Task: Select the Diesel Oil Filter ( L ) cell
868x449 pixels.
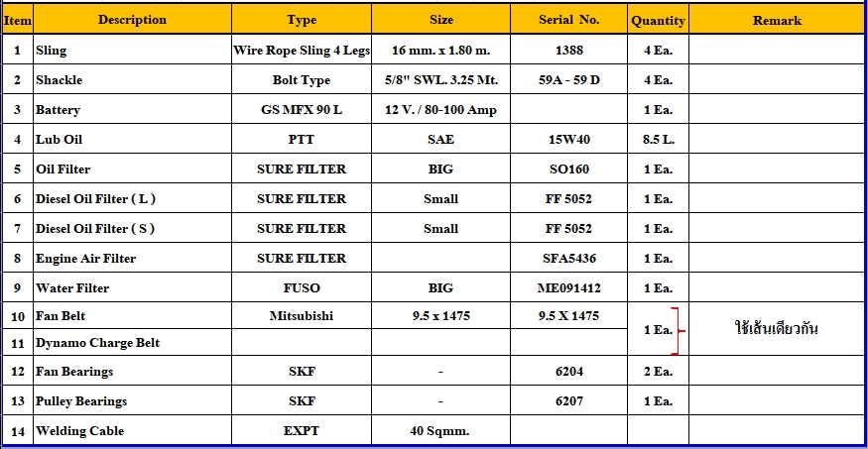Action: 132,198
